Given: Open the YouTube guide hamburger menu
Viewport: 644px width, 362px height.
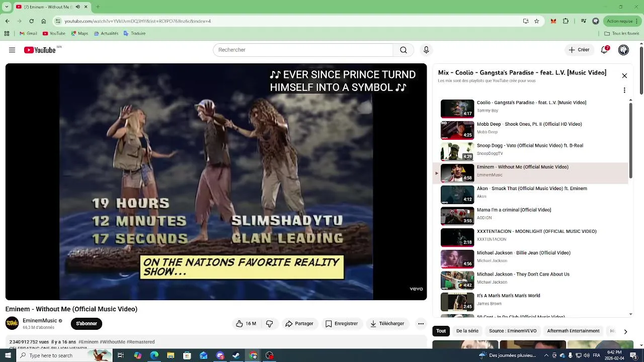Looking at the screenshot, I should [x=12, y=50].
